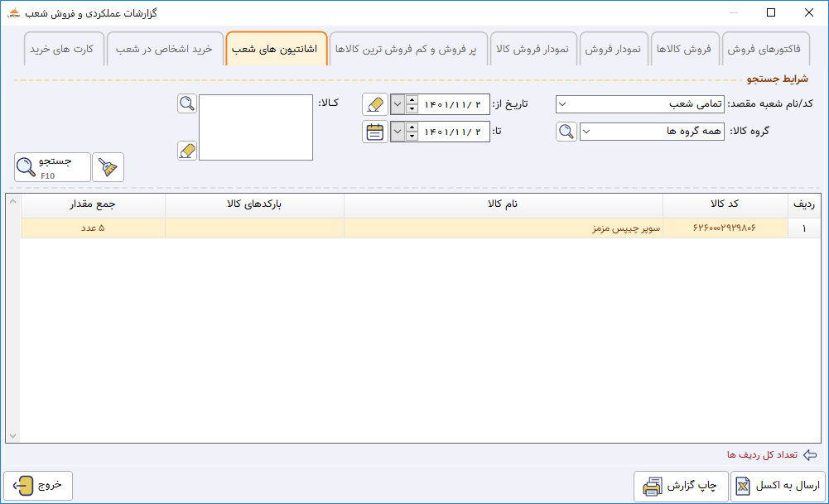Click the ۵ عدد quantity cell

93,228
